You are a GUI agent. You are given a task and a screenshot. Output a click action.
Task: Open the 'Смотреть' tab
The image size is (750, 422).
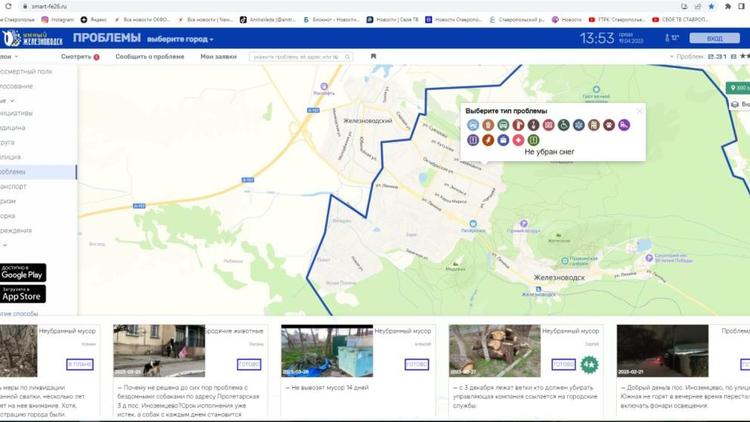78,57
